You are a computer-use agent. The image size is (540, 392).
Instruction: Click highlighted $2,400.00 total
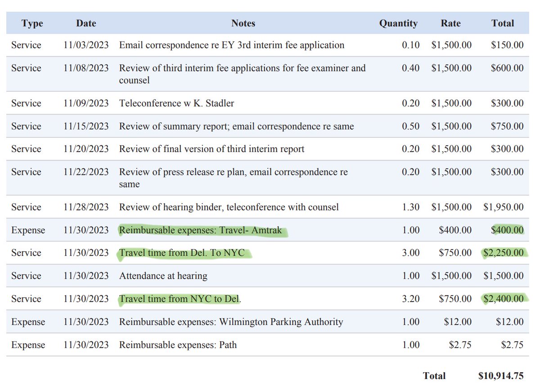pos(504,298)
